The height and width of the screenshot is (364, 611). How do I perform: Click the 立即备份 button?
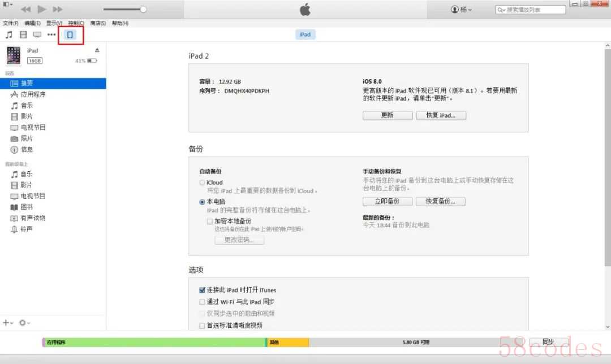point(388,201)
